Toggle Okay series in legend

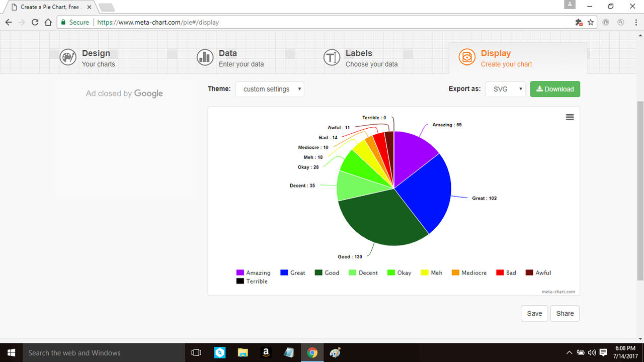399,273
